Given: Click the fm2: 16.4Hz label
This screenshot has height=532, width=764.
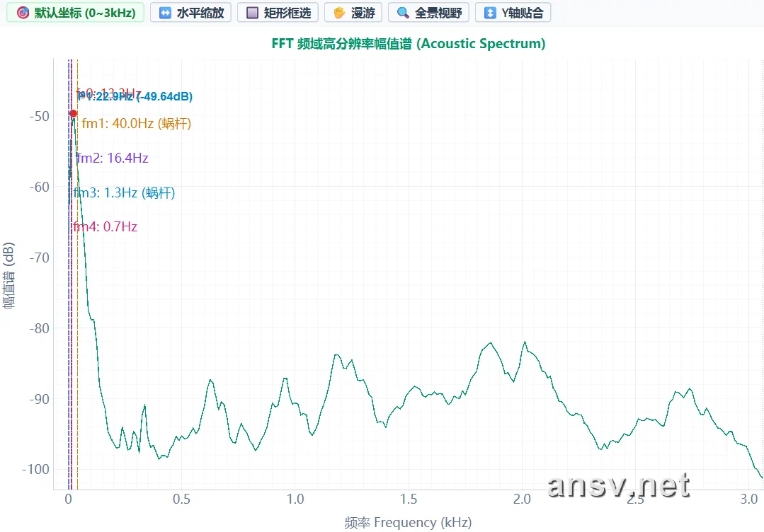Looking at the screenshot, I should tap(113, 158).
